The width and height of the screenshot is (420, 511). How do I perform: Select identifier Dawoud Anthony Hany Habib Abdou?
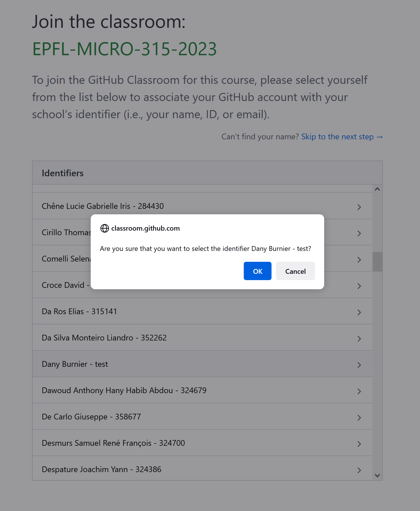click(x=124, y=390)
